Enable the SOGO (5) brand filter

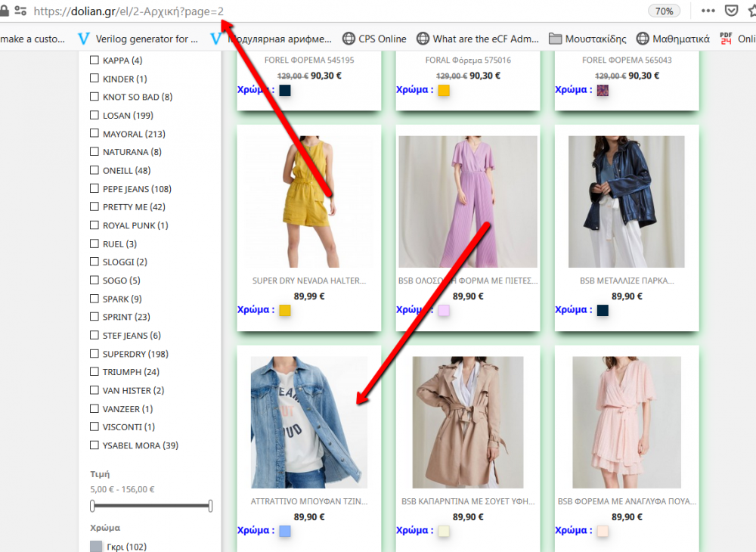tap(94, 280)
